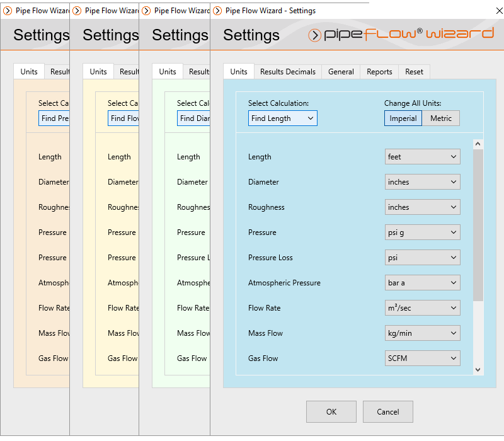Click the 'Gas Flow' label in the green window
This screenshot has height=441, width=504.
pyautogui.click(x=192, y=358)
